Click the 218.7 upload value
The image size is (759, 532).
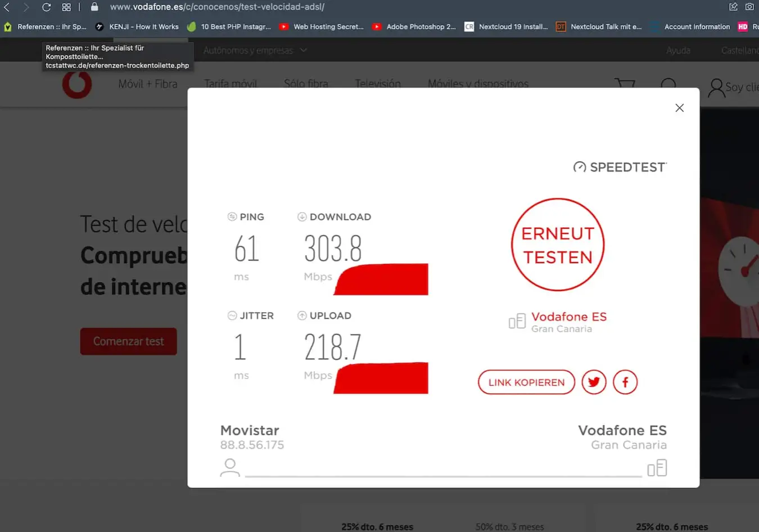point(333,347)
